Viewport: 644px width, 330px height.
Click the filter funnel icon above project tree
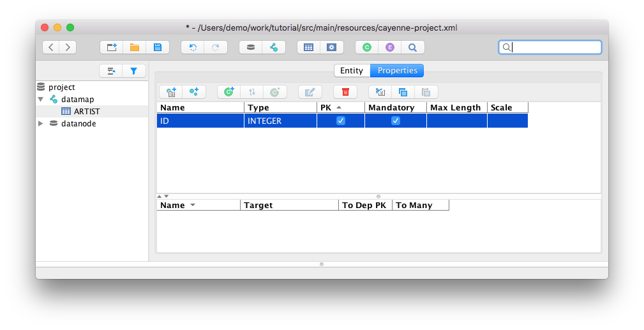click(134, 71)
